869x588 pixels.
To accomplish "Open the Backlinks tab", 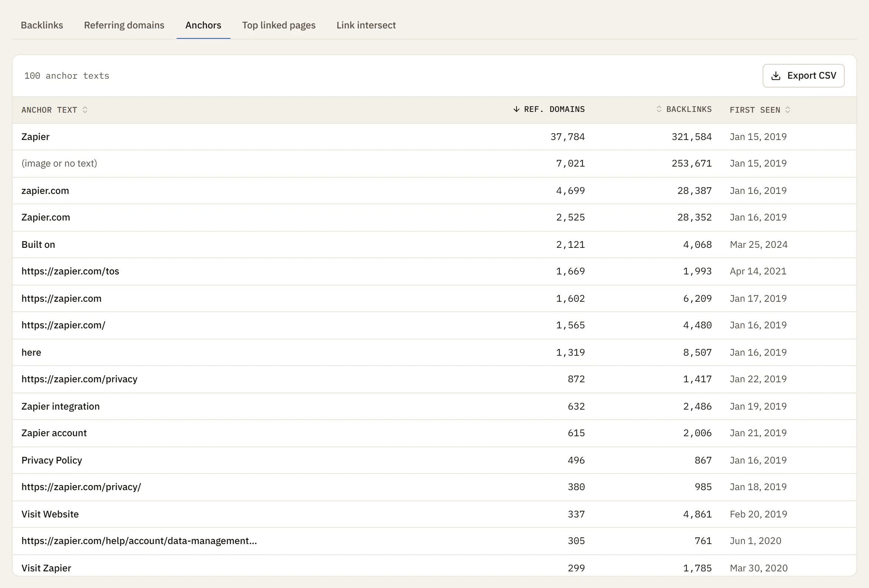I will point(42,25).
